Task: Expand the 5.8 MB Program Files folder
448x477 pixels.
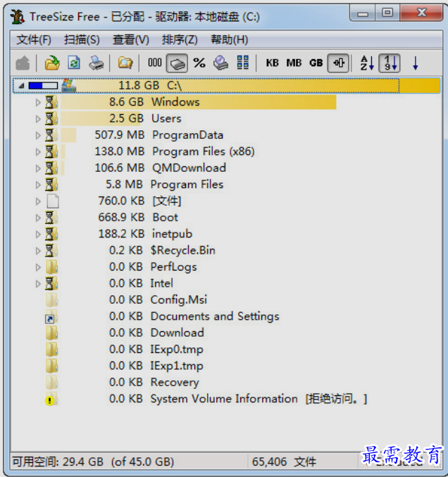Action: (x=38, y=185)
